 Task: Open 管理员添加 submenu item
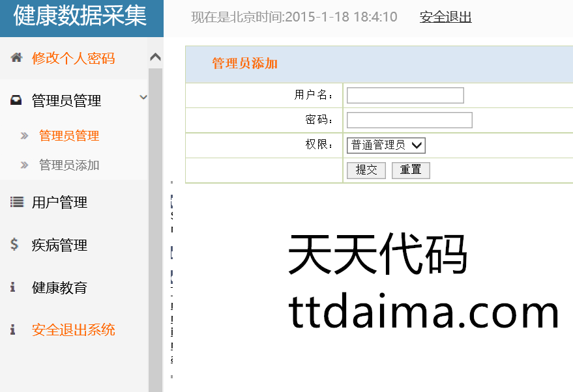tap(69, 165)
